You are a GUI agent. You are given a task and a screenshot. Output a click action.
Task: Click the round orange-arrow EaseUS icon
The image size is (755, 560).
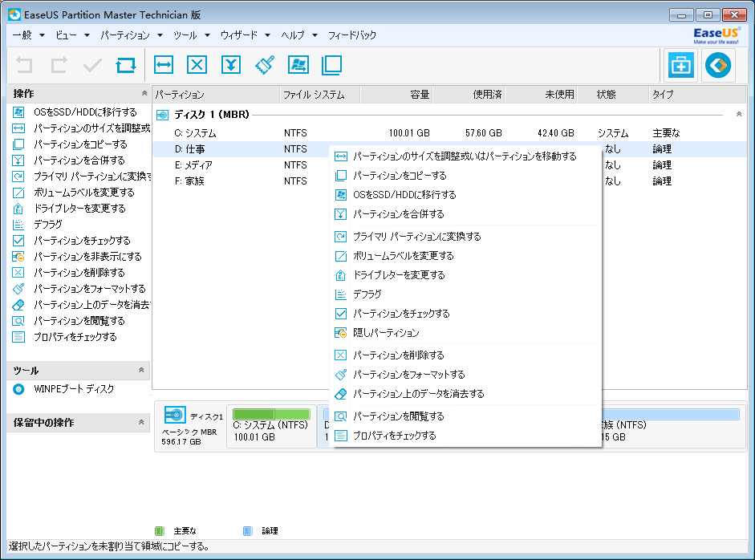[718, 65]
